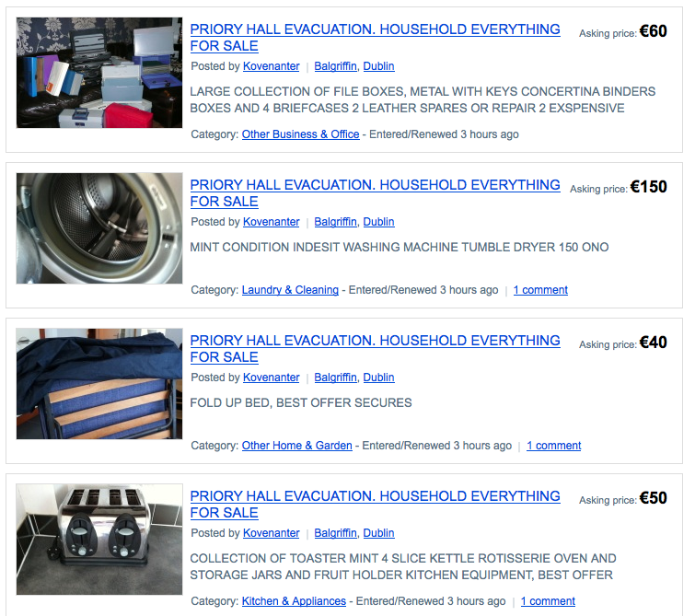This screenshot has height=616, width=695.
Task: Select Dublin location in the fold up bed listing
Action: coord(379,378)
